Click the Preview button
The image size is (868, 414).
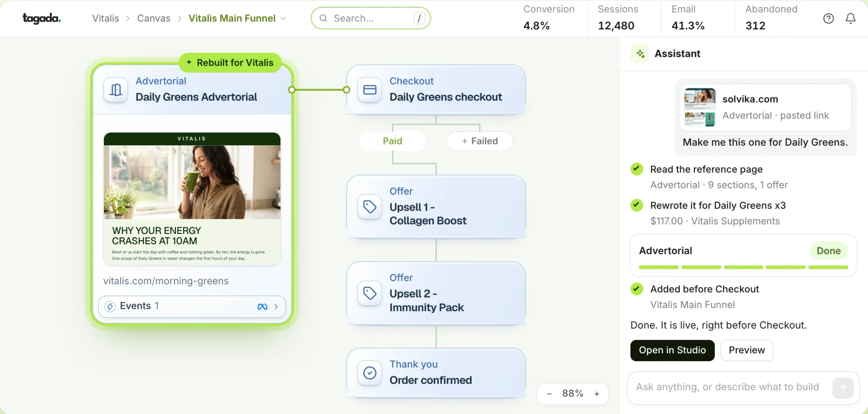(747, 350)
